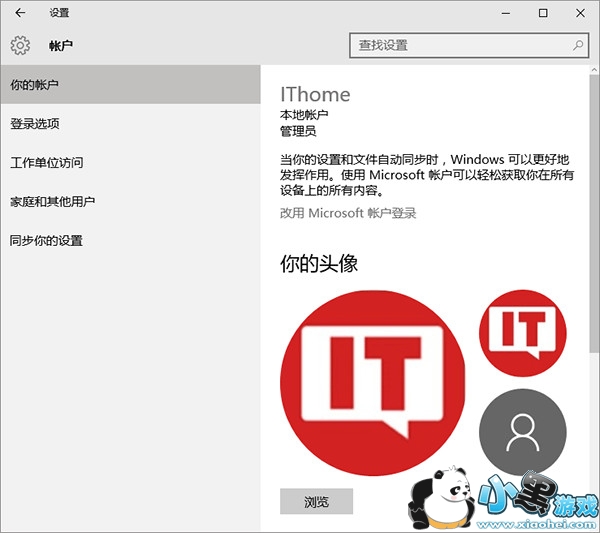Click the 你的头像 heading
The image size is (600, 533).
pyautogui.click(x=319, y=264)
